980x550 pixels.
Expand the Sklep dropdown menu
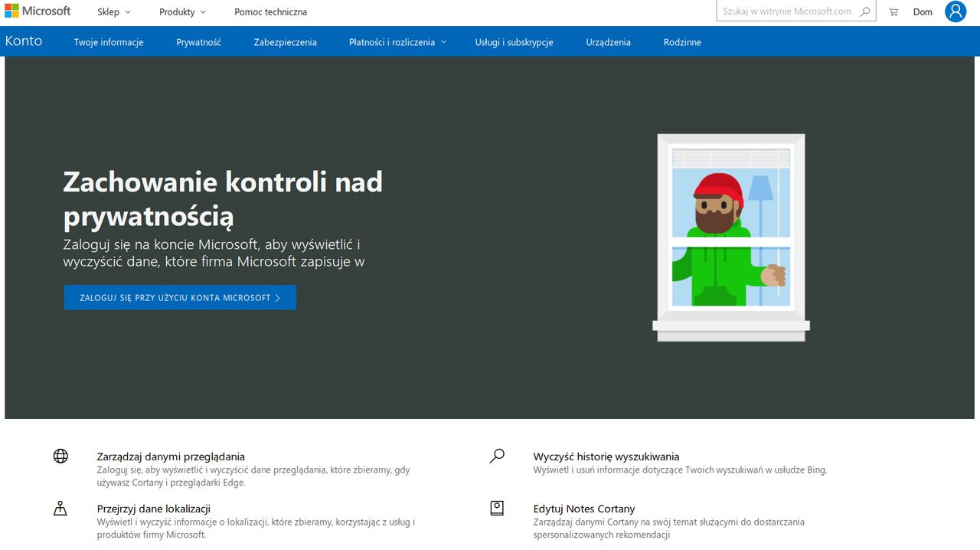pos(114,12)
